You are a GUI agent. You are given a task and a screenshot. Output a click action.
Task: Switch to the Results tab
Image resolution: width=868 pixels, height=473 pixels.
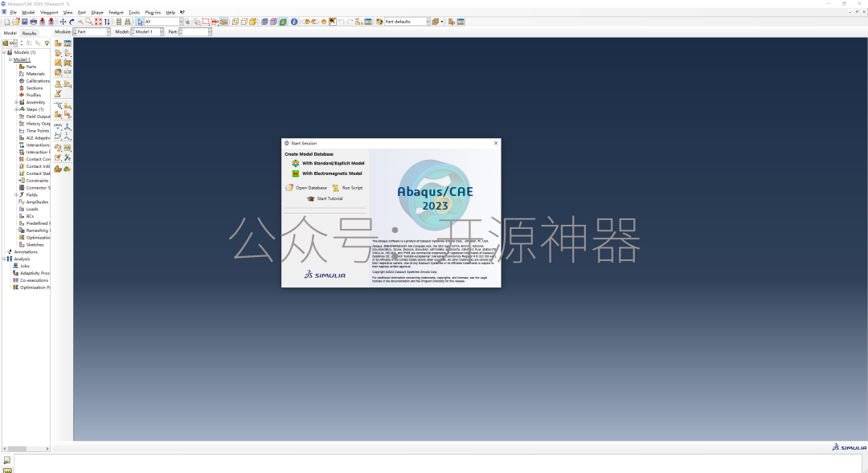coord(30,33)
